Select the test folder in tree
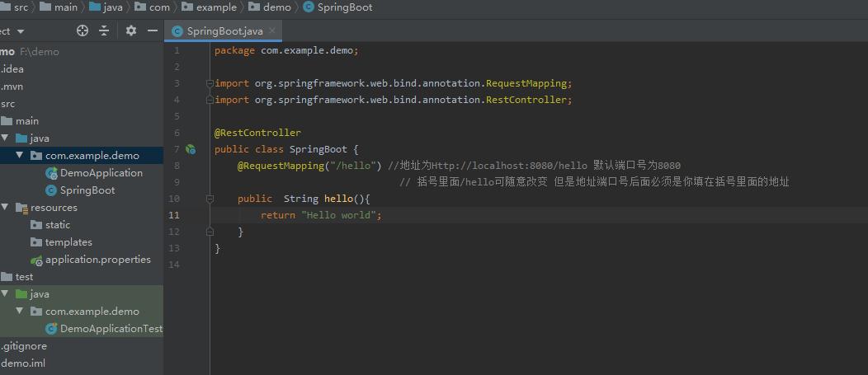 click(x=25, y=277)
